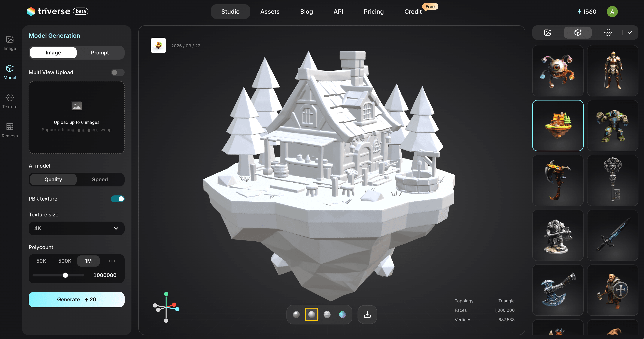Open the Studio nav tab
This screenshot has width=644, height=339.
tap(230, 12)
